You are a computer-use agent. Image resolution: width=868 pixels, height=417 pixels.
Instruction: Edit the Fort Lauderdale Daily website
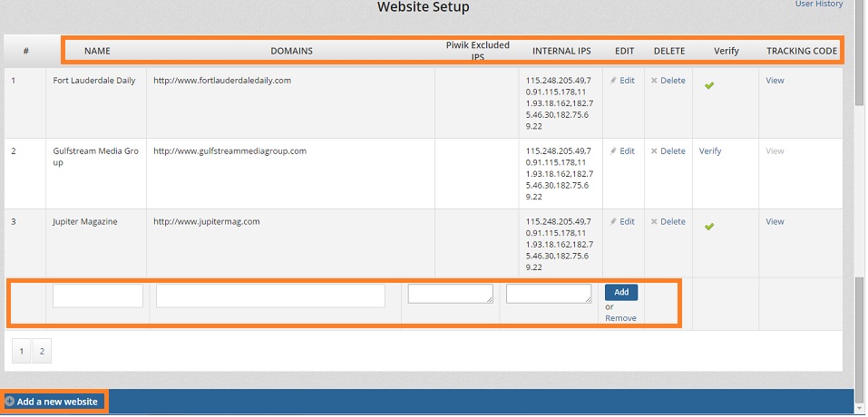point(622,81)
